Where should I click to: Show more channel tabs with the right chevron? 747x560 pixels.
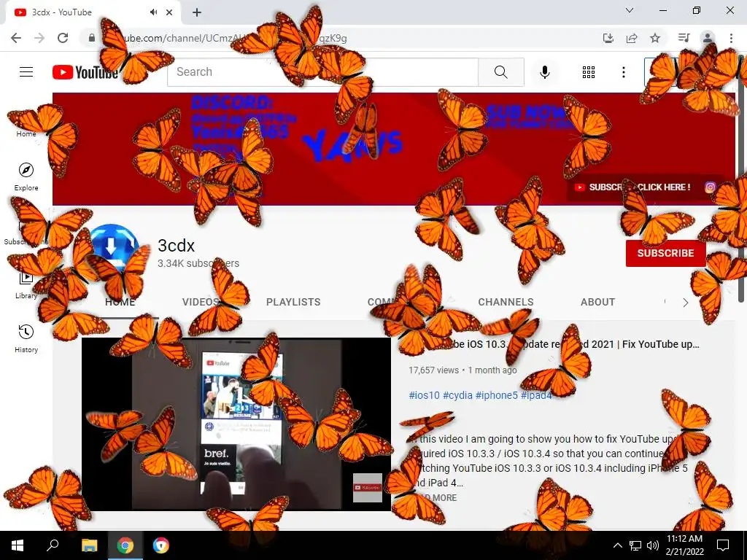pyautogui.click(x=685, y=303)
